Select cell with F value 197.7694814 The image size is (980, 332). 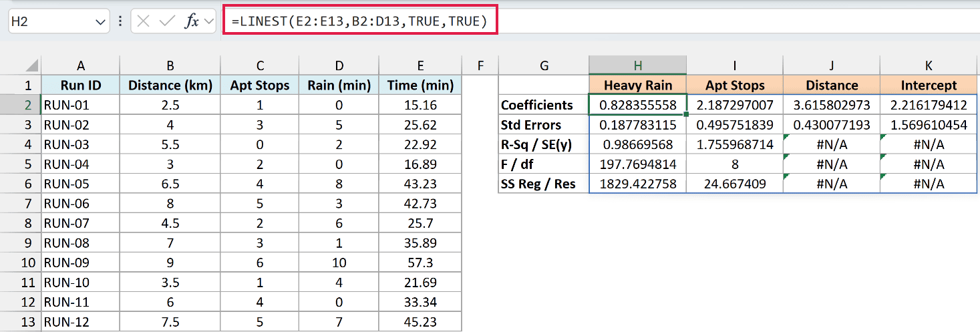point(638,164)
